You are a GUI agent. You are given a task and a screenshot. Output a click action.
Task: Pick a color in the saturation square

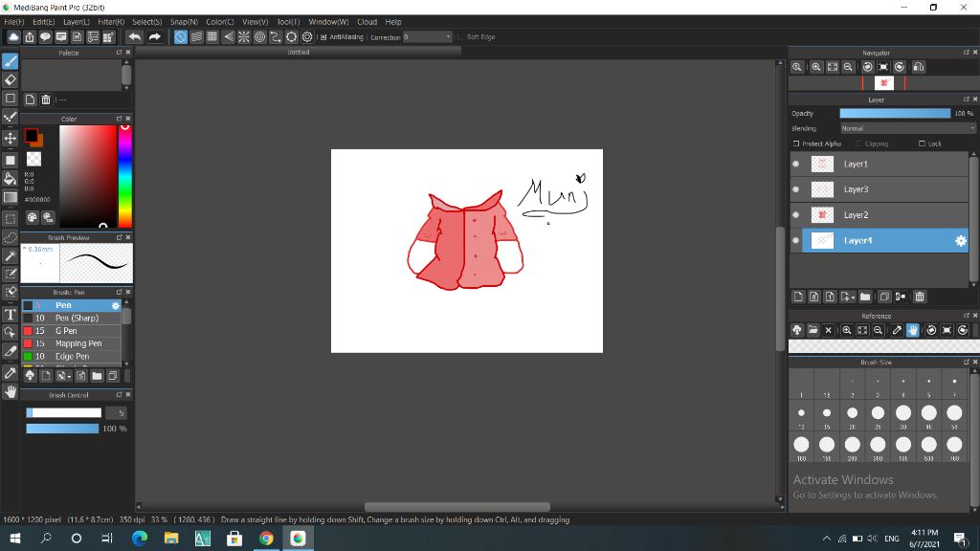pyautogui.click(x=87, y=176)
